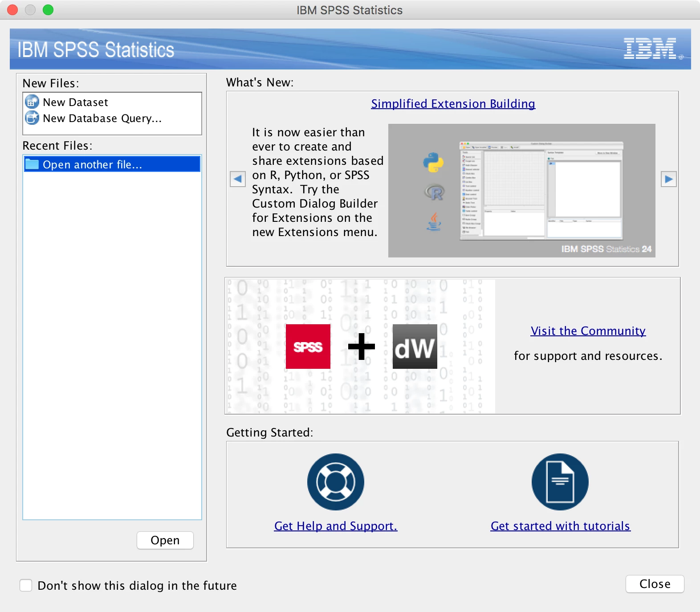Show previous What's New slide
Image resolution: width=700 pixels, height=612 pixels.
pos(238,179)
